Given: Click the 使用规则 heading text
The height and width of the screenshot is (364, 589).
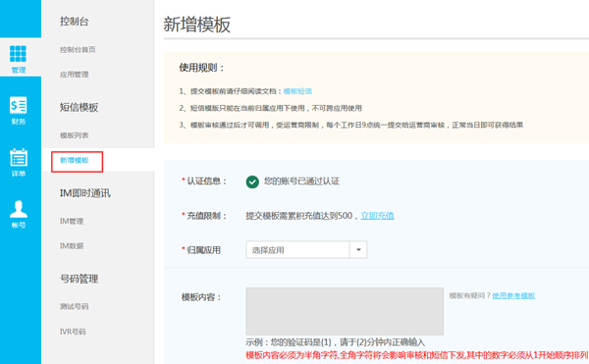Looking at the screenshot, I should [x=201, y=68].
